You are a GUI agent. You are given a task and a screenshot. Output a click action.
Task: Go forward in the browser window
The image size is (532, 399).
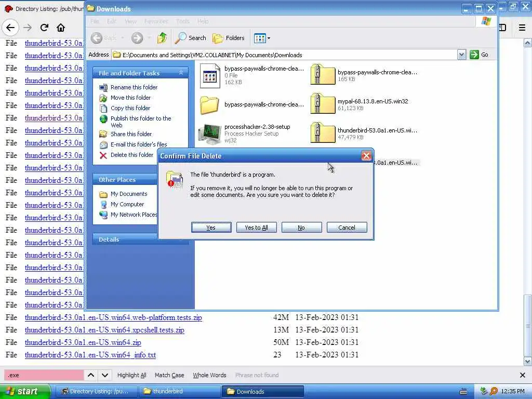[x=28, y=28]
